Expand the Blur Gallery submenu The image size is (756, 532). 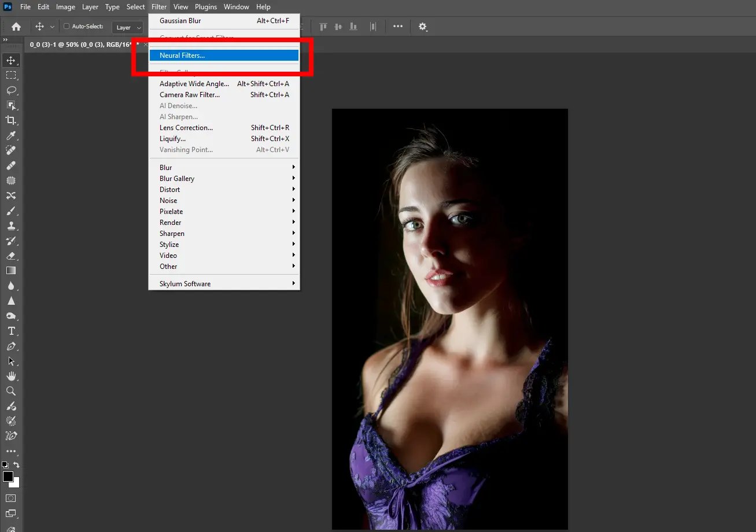(224, 179)
